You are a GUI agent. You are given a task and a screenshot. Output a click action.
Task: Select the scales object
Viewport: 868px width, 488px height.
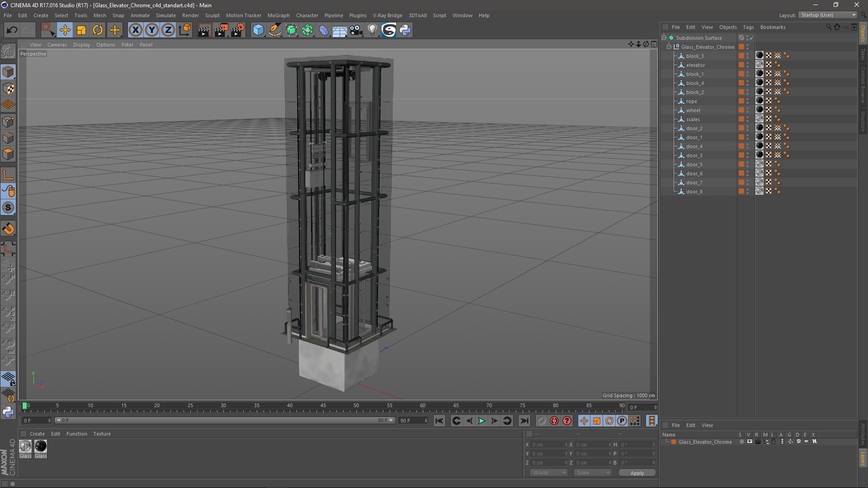pos(693,119)
